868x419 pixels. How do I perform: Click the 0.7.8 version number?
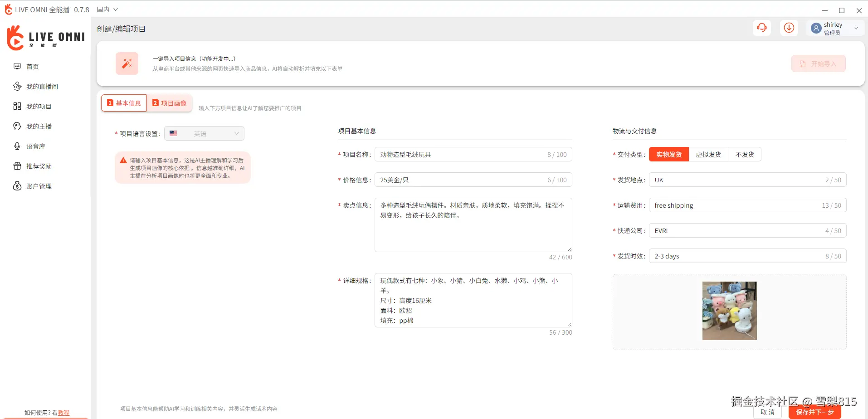[x=82, y=10]
